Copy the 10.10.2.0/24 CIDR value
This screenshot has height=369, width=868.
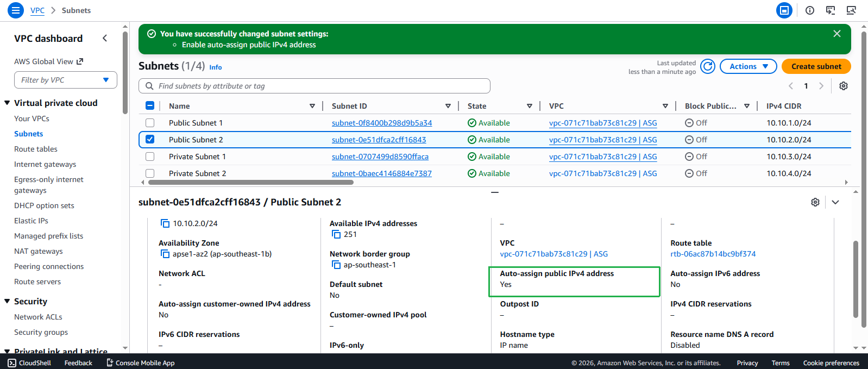point(165,223)
